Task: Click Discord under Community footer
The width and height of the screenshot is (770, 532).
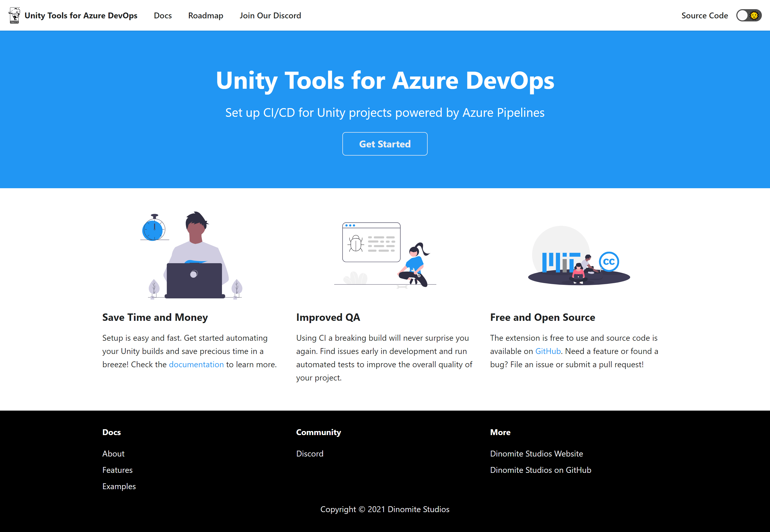Action: (309, 454)
